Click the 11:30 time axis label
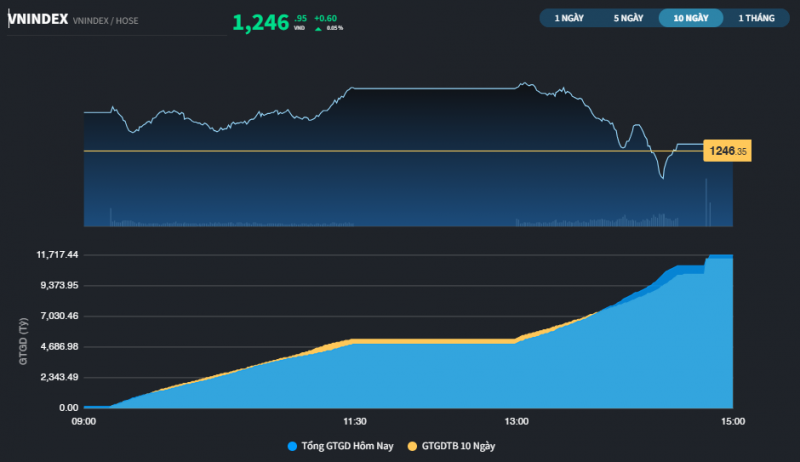 (355, 422)
